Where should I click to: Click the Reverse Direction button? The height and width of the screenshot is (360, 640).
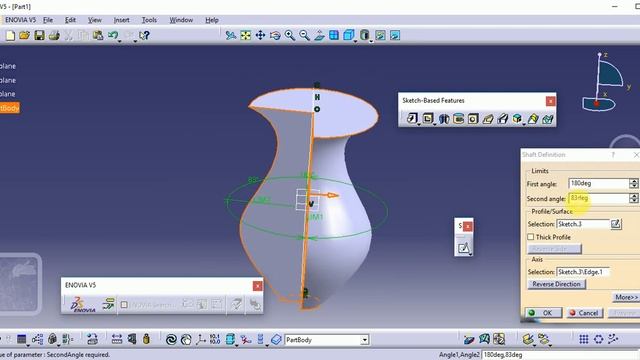point(556,284)
